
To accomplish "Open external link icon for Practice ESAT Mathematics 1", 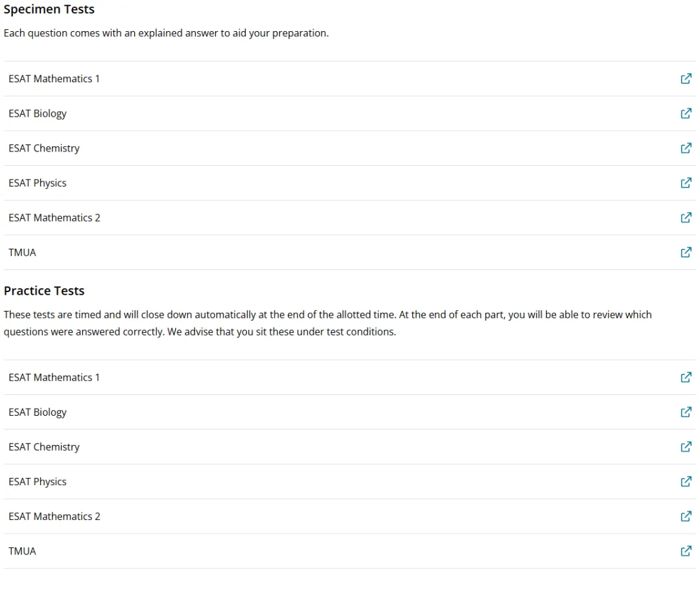I will (x=686, y=378).
